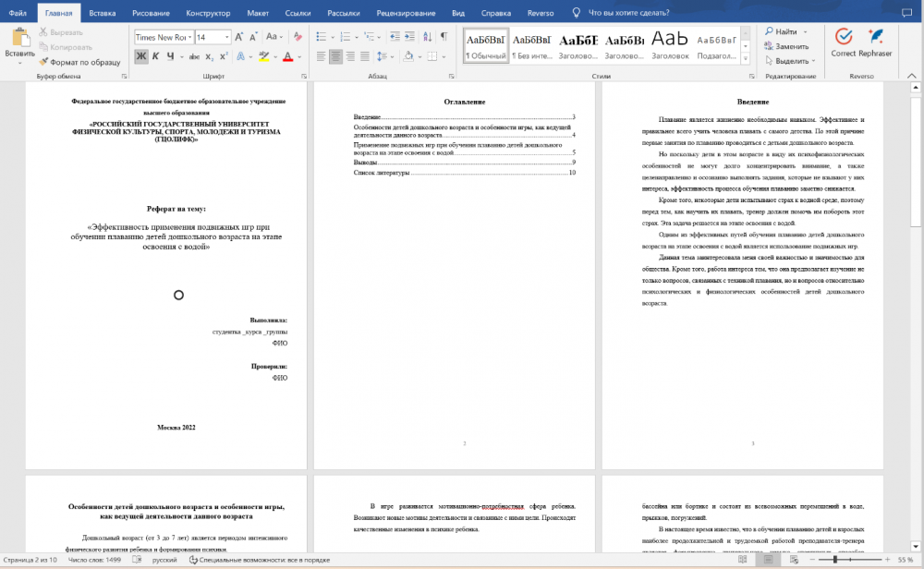Switch to the Рецензирование tab
Screen dimensions: 924x569
coord(406,13)
